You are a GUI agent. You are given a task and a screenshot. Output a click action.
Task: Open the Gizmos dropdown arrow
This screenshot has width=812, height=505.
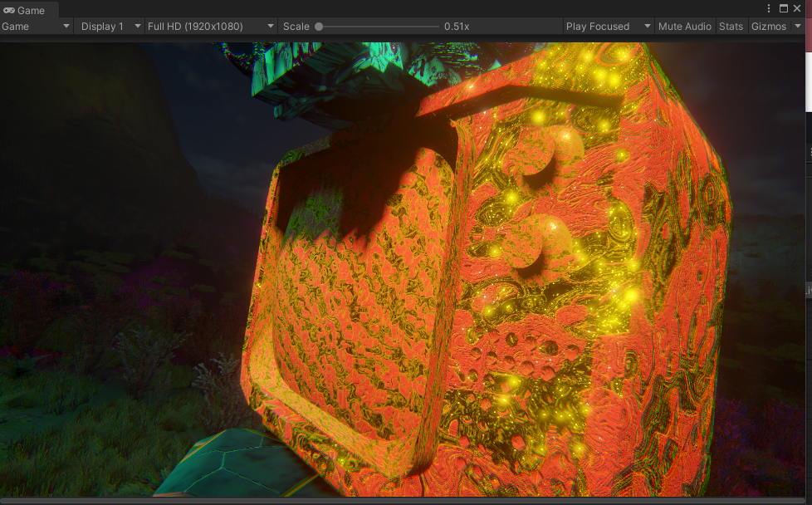coord(796,27)
